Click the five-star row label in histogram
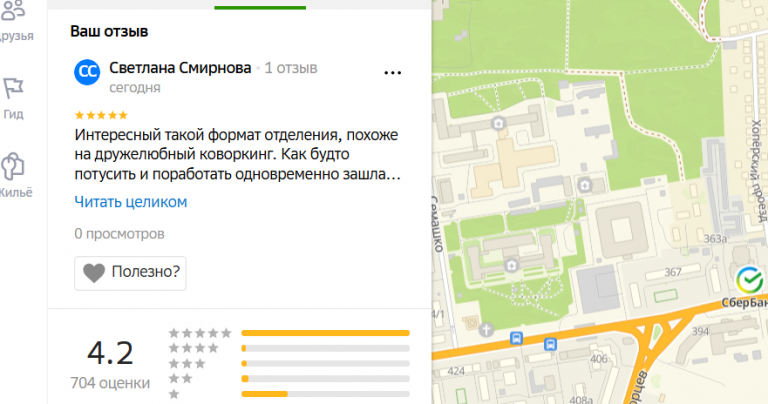The height and width of the screenshot is (404, 768). tap(200, 333)
